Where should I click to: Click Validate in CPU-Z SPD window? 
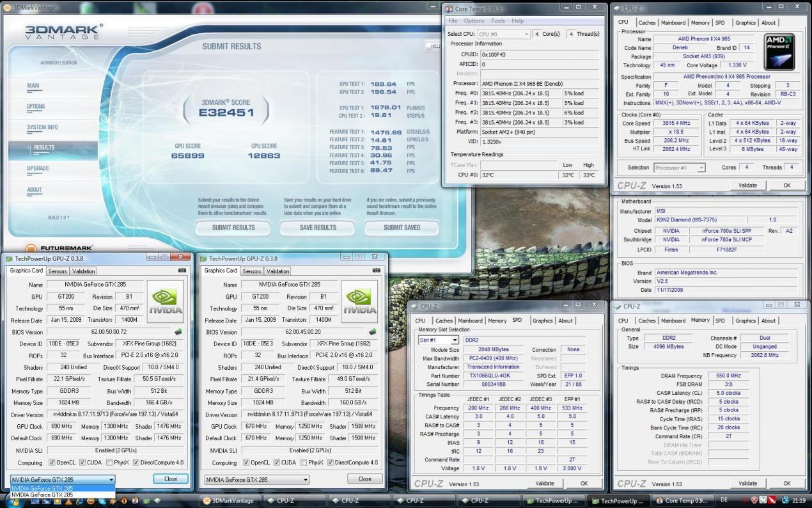[x=545, y=484]
